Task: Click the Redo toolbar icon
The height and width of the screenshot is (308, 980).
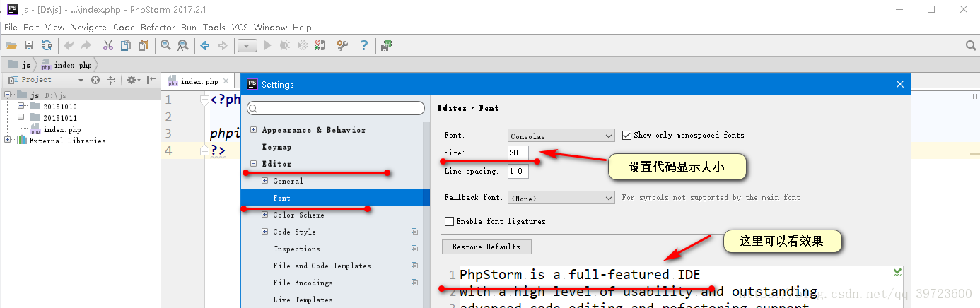Action: point(86,45)
